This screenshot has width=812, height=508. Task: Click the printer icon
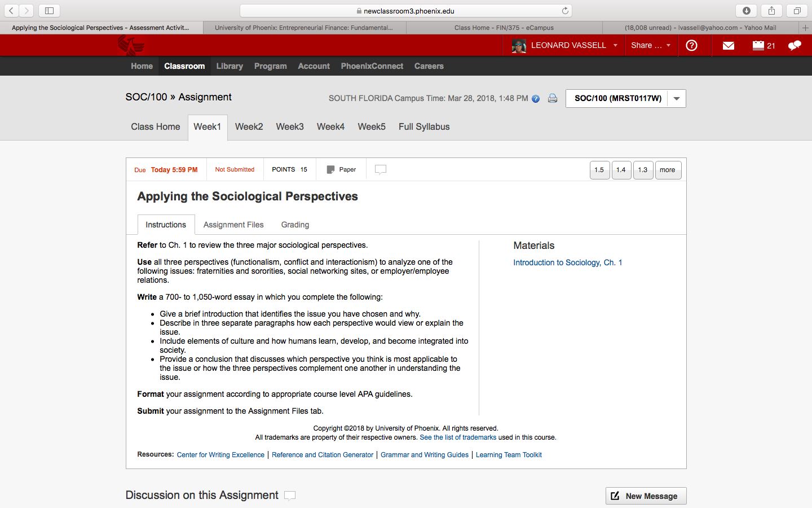tap(553, 98)
